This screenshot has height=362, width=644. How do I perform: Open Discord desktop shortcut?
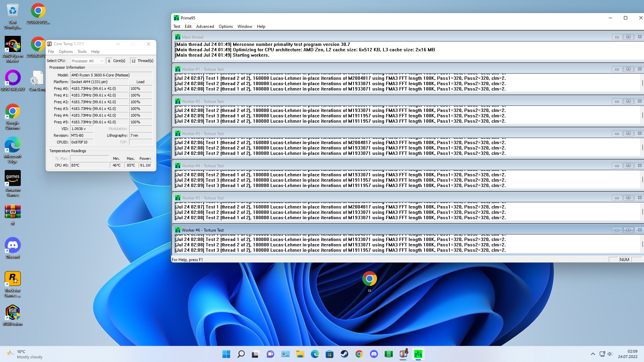click(12, 248)
